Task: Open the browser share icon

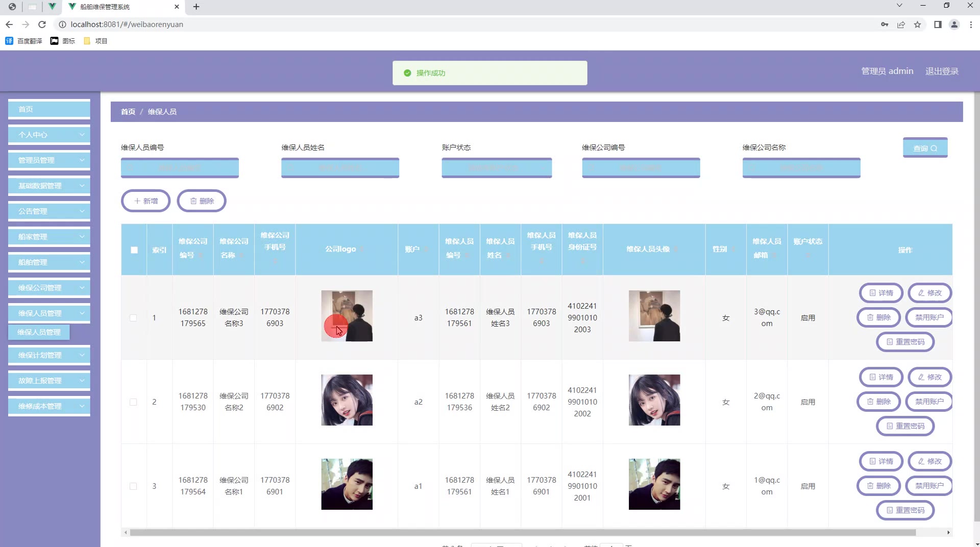Action: pyautogui.click(x=901, y=24)
